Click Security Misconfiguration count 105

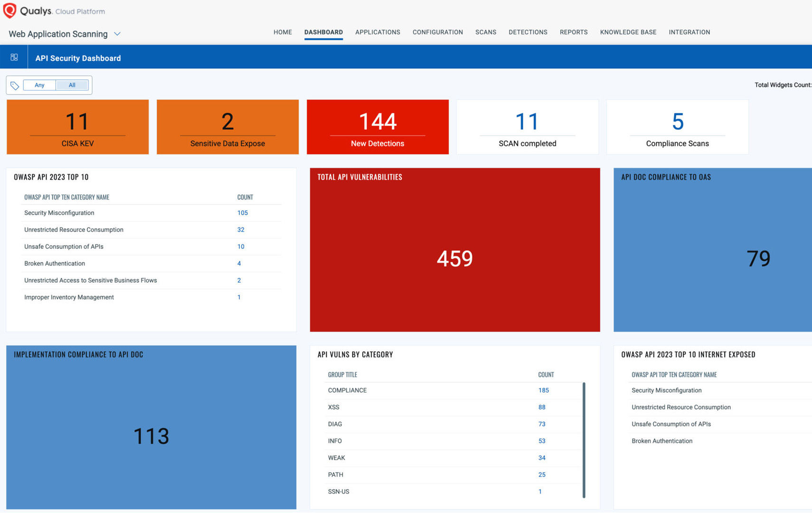coord(242,213)
